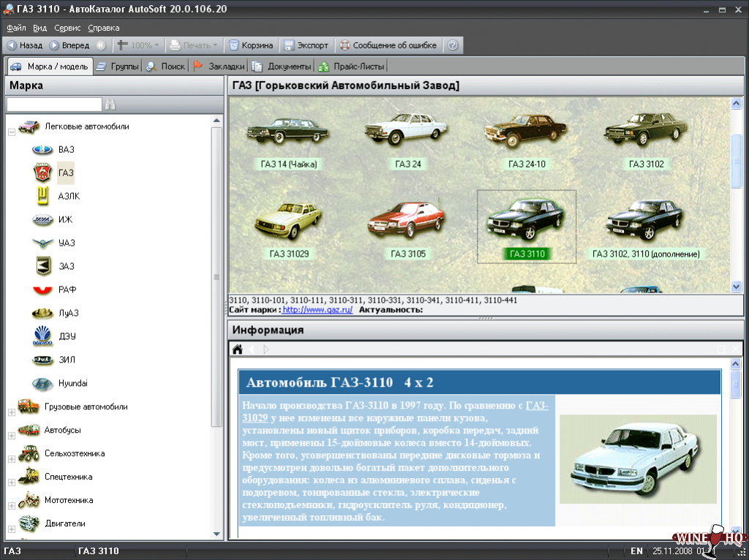
Task: Switch to the Закладки tab
Action: point(219,67)
